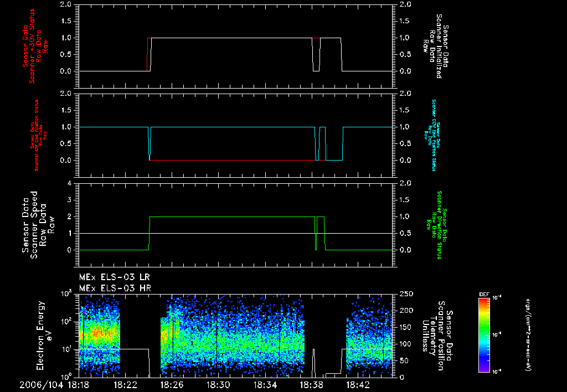Click the 18:38 time axis label
The width and height of the screenshot is (567, 392).
[x=312, y=385]
